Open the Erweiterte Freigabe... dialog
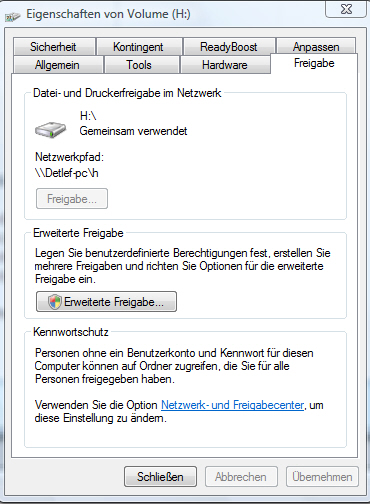Image resolution: width=370 pixels, height=504 pixels. (106, 302)
